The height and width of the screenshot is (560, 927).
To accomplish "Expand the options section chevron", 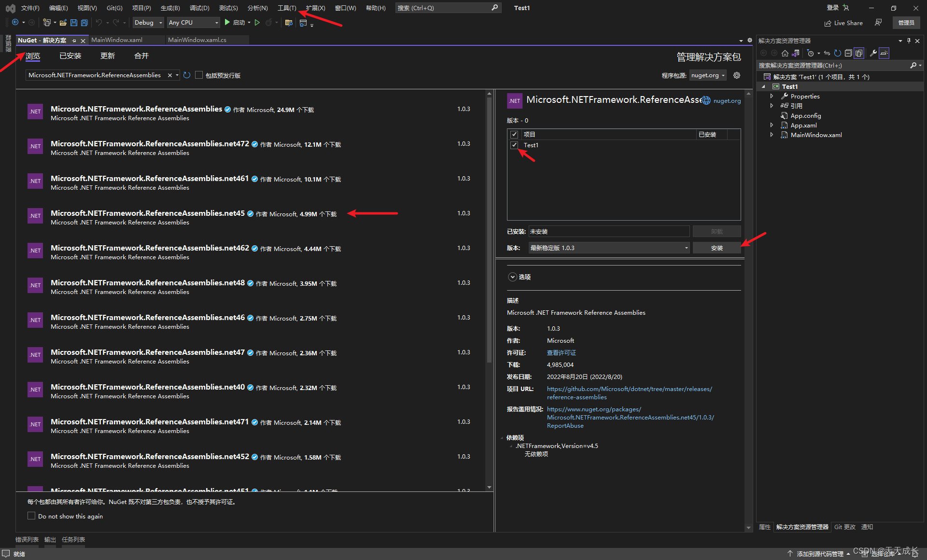I will pyautogui.click(x=513, y=277).
